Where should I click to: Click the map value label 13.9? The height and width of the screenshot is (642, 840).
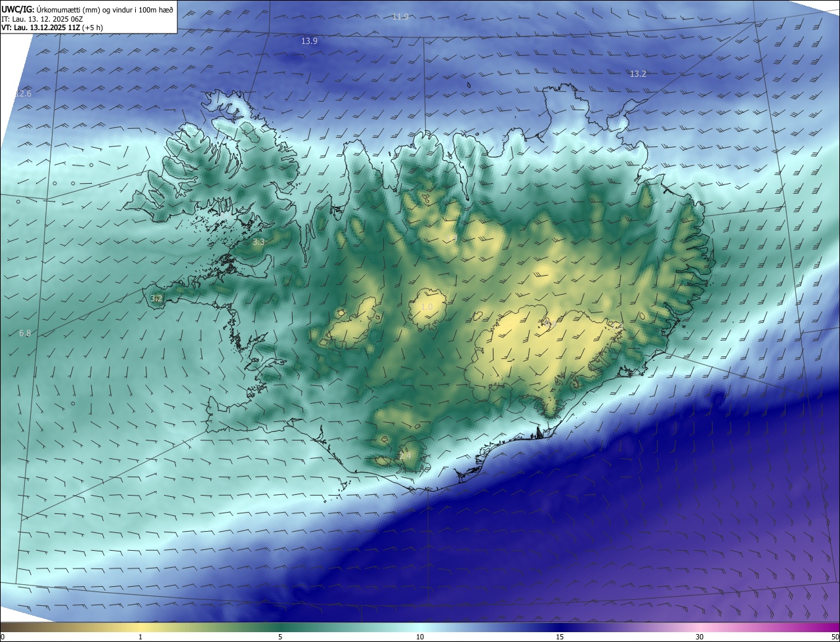click(x=309, y=41)
